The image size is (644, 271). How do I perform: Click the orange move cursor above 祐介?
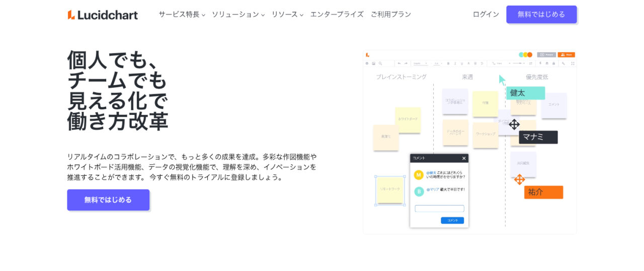(x=520, y=179)
